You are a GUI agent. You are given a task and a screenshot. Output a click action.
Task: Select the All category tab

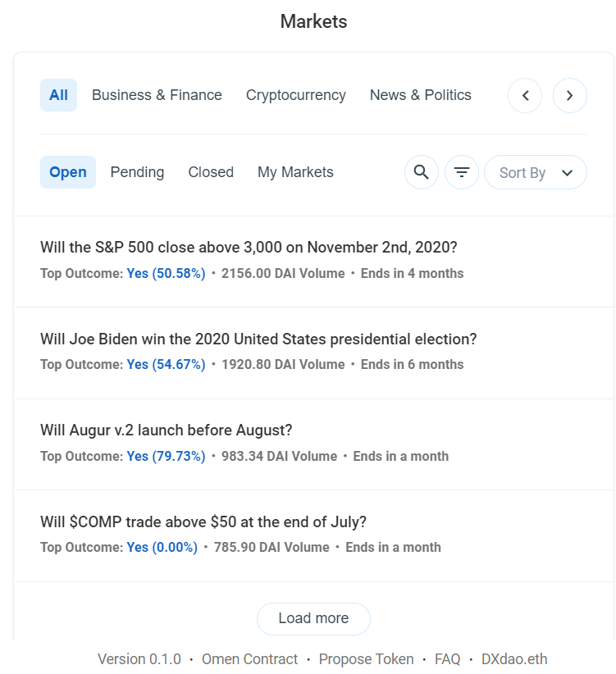click(58, 95)
